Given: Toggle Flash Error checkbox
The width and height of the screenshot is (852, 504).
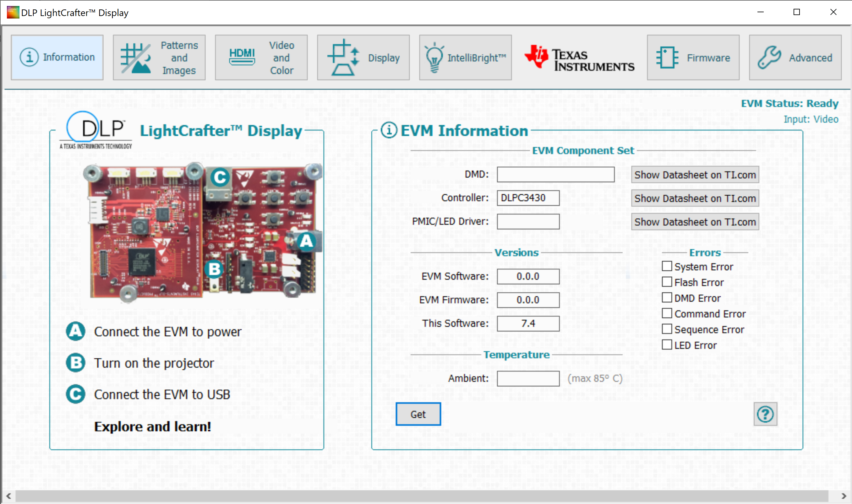Looking at the screenshot, I should click(667, 282).
